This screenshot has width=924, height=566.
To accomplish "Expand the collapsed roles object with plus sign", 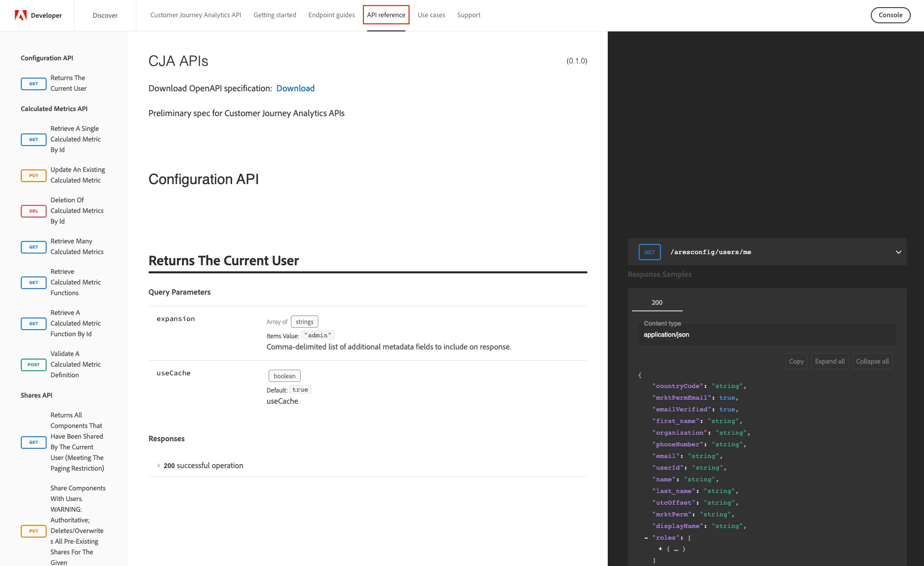I will [660, 549].
